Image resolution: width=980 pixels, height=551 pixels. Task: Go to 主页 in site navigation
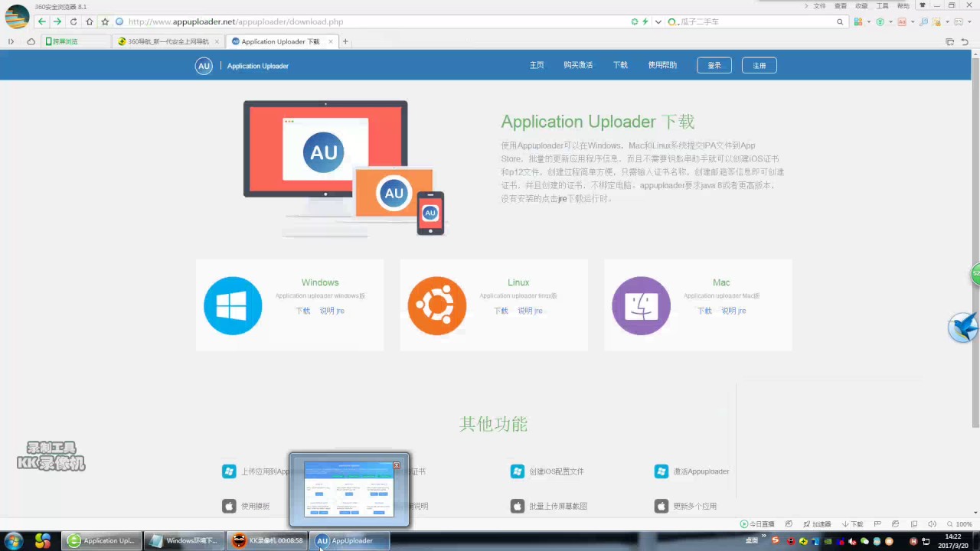point(537,66)
